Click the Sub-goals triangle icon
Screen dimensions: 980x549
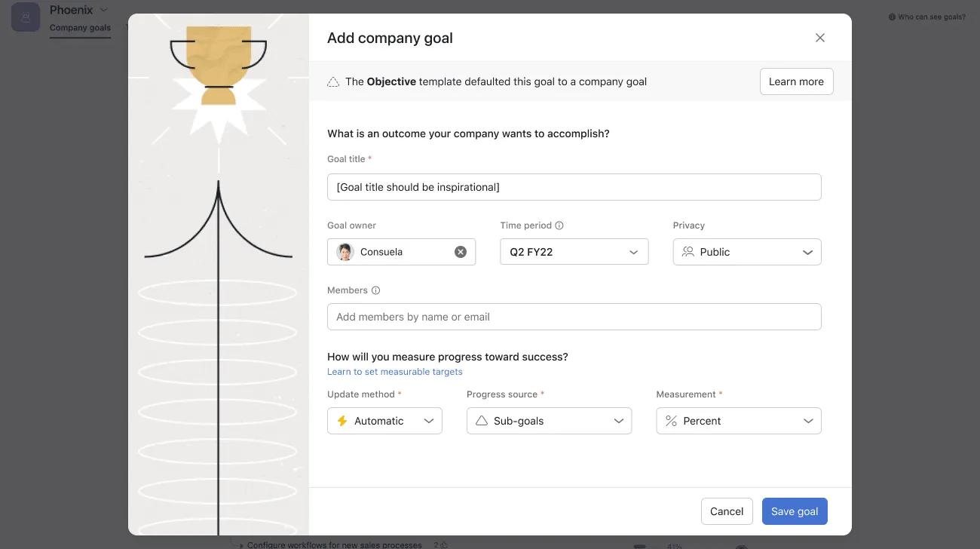482,421
